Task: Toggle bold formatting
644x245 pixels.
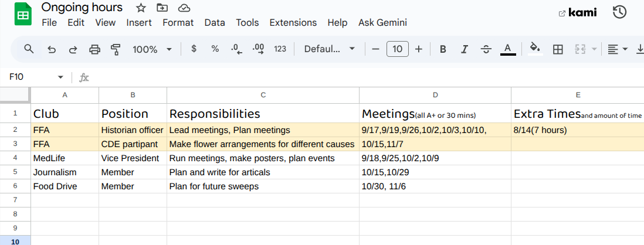Action: (443, 49)
